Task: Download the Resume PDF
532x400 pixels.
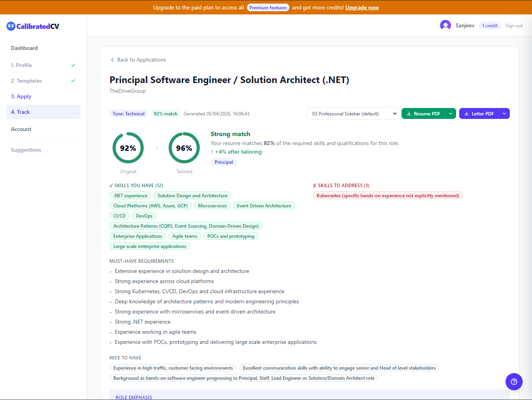Action: pos(423,113)
